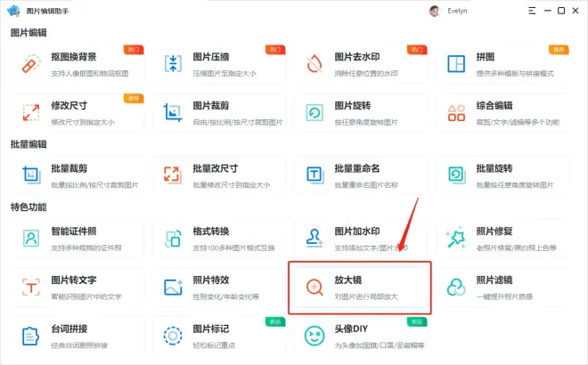Open the 照片滤镜 filter icon

click(456, 287)
